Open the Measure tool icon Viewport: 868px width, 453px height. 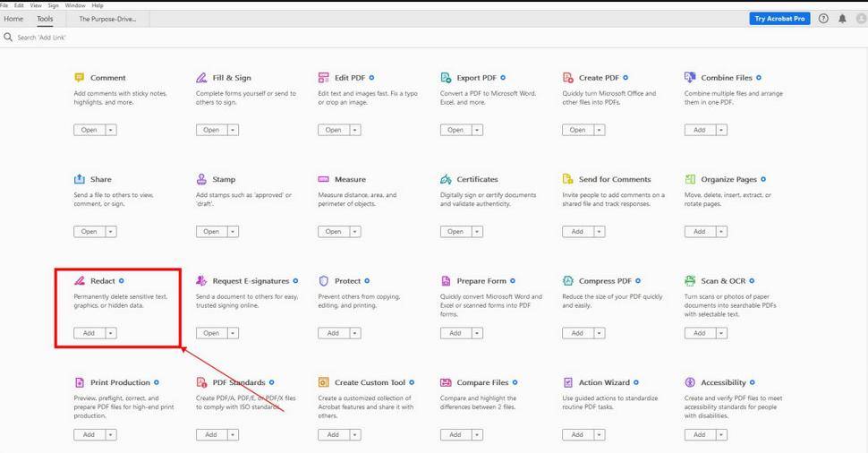click(x=324, y=179)
